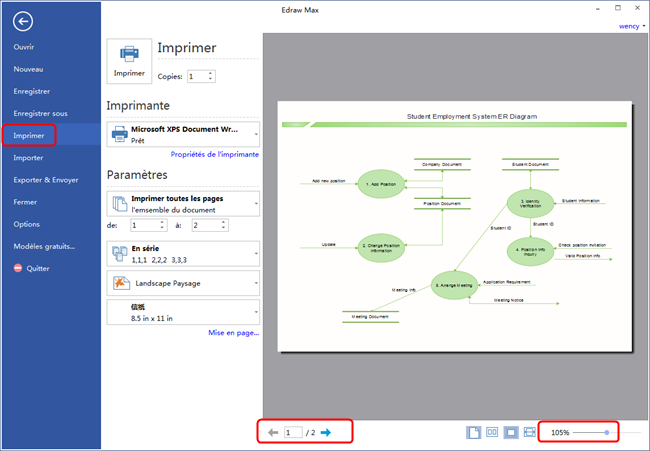
Task: Open the Ouvrir menu item
Action: click(x=24, y=47)
